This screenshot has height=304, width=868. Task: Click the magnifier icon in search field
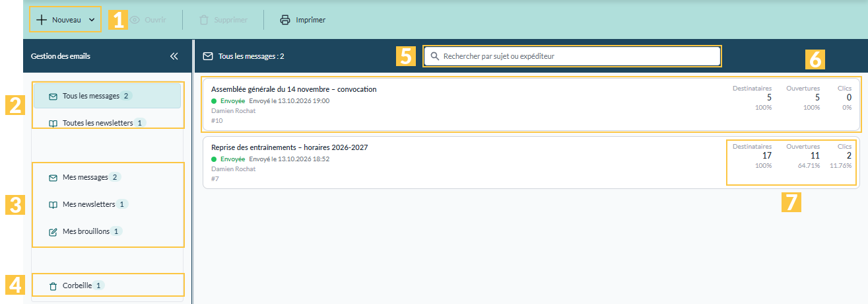click(x=435, y=56)
